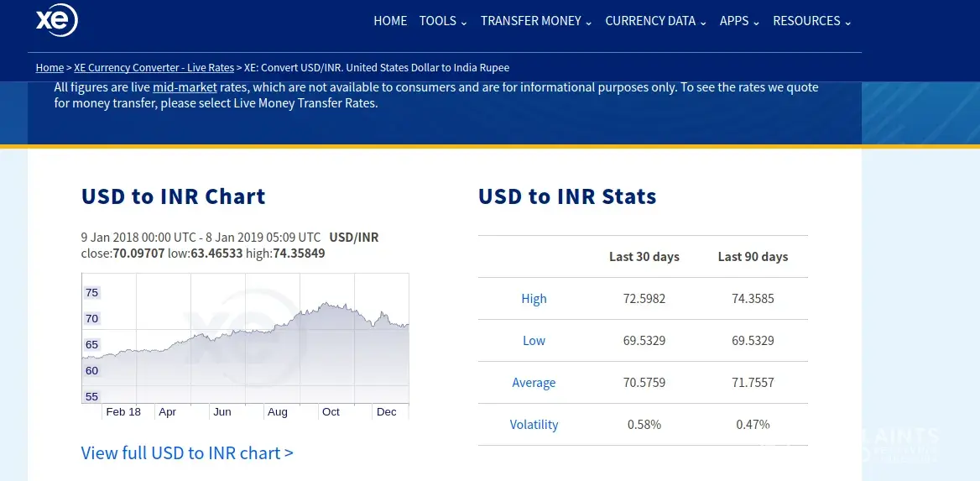980x481 pixels.
Task: Open the APPS dropdown menu
Action: (739, 21)
